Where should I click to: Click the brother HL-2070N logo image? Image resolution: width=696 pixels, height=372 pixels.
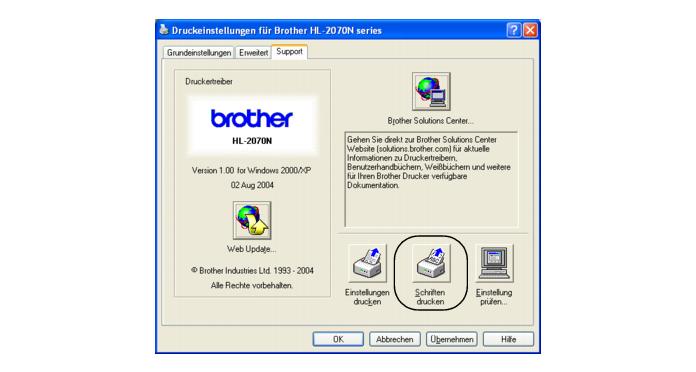pyautogui.click(x=252, y=126)
